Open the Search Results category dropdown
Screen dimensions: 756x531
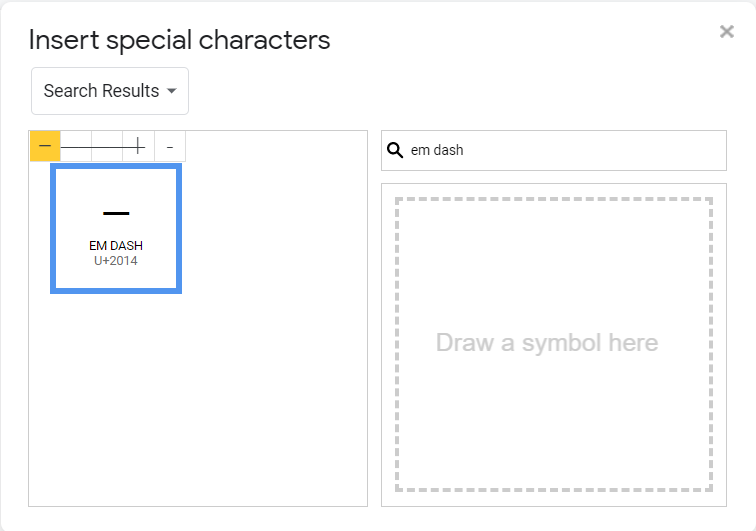coord(110,91)
